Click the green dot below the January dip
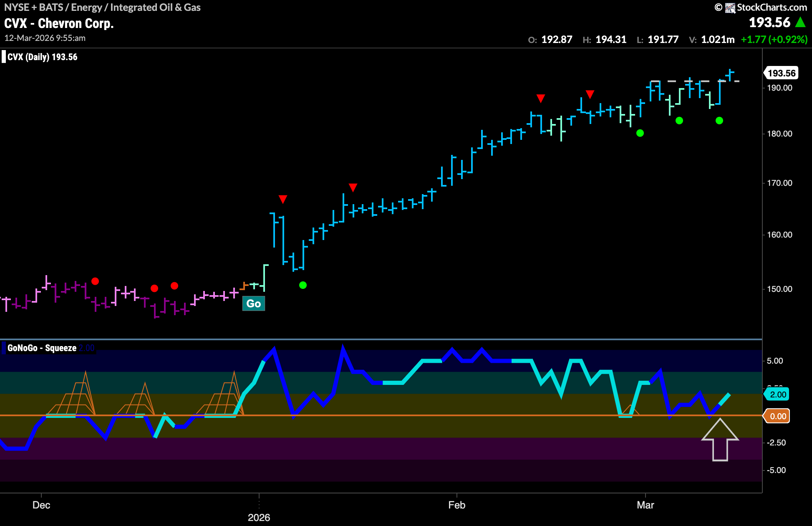The height and width of the screenshot is (526, 812). (303, 285)
